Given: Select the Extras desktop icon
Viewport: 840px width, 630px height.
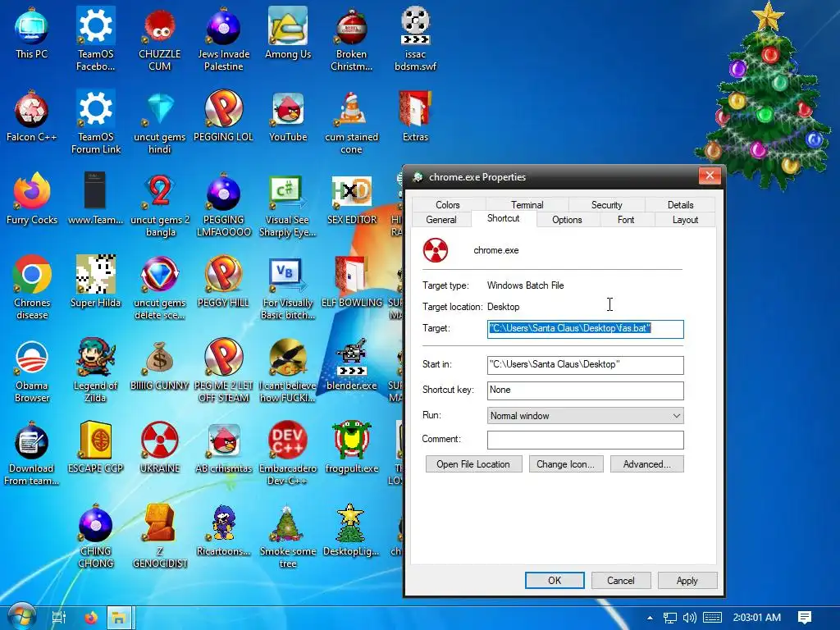Looking at the screenshot, I should (x=415, y=116).
